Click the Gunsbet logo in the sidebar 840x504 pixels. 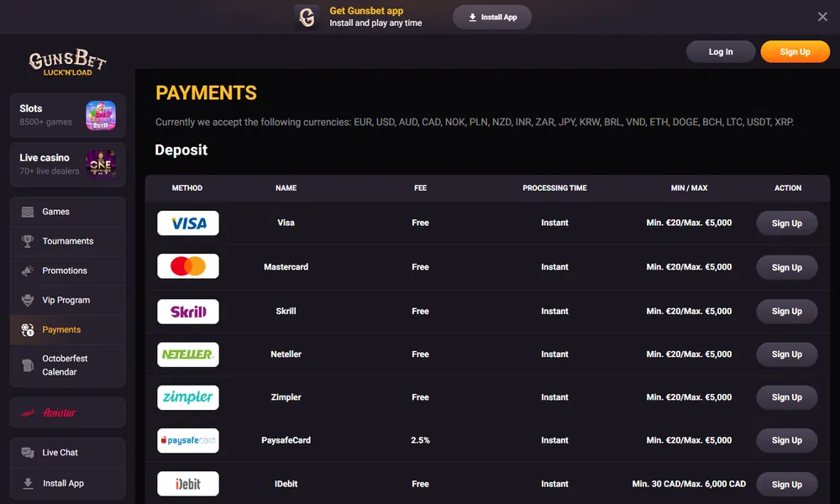point(67,63)
